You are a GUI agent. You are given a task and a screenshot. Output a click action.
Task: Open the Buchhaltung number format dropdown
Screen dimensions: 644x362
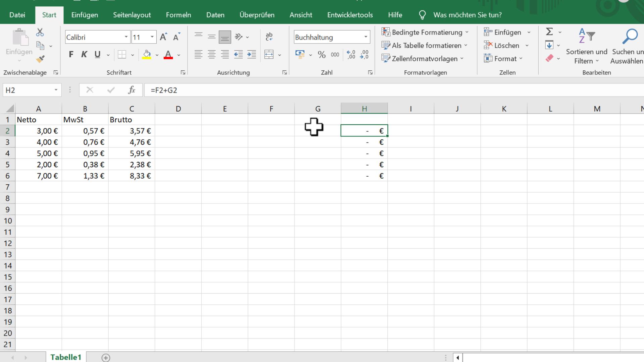(366, 37)
